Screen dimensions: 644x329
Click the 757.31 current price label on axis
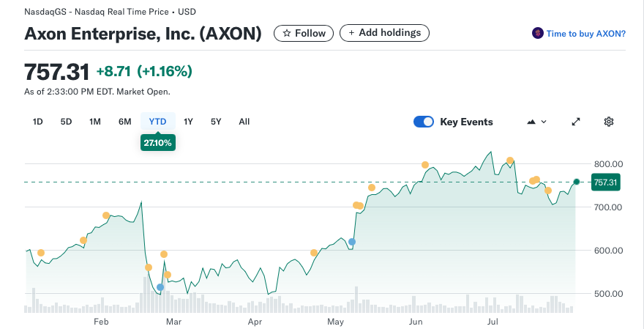pyautogui.click(x=606, y=182)
